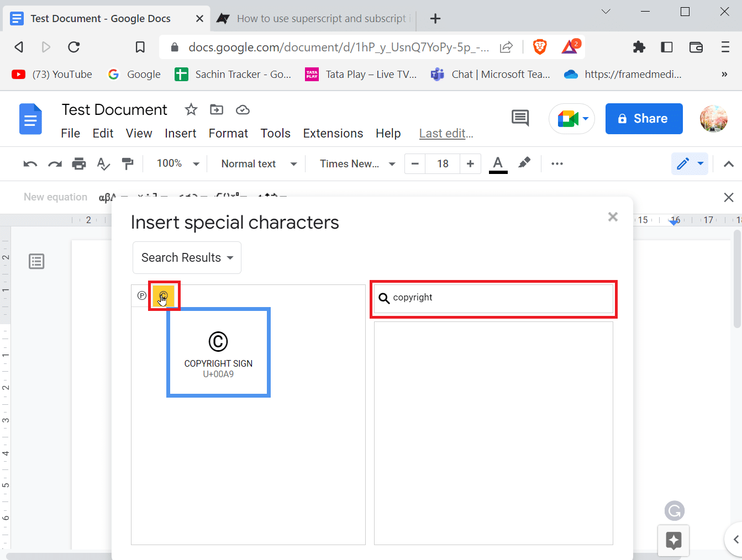Click the font size field showing 18
Viewport: 742px width, 560px height.
click(x=443, y=163)
